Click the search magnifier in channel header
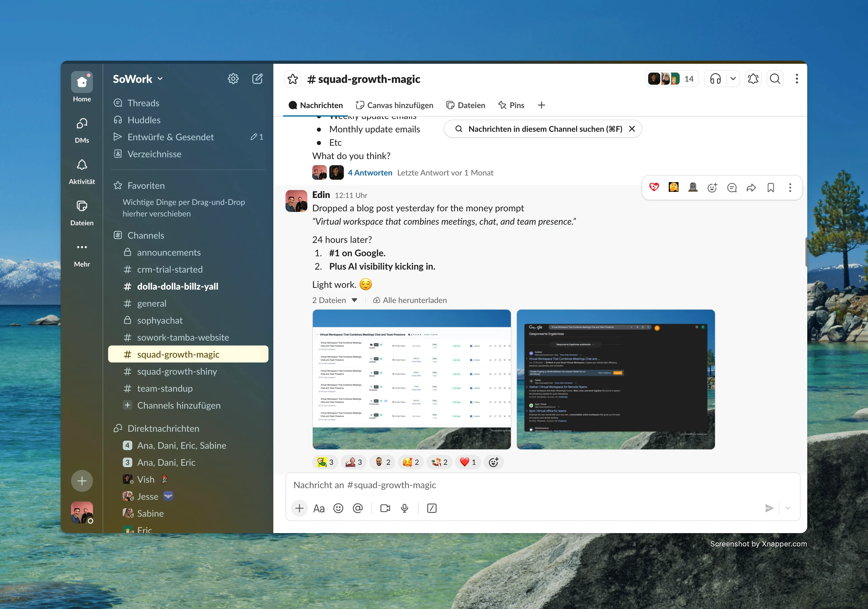The image size is (868, 609). [x=775, y=79]
